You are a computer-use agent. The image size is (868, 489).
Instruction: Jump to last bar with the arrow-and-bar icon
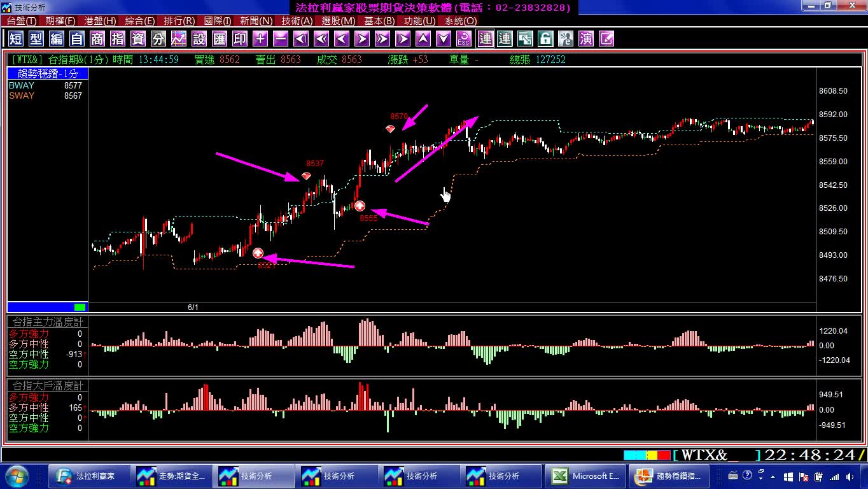[x=403, y=39]
